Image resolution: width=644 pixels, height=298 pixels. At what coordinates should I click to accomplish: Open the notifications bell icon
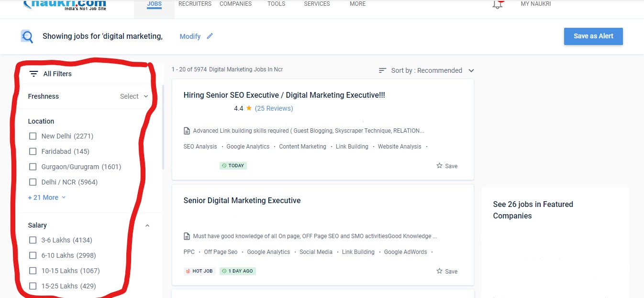(498, 4)
